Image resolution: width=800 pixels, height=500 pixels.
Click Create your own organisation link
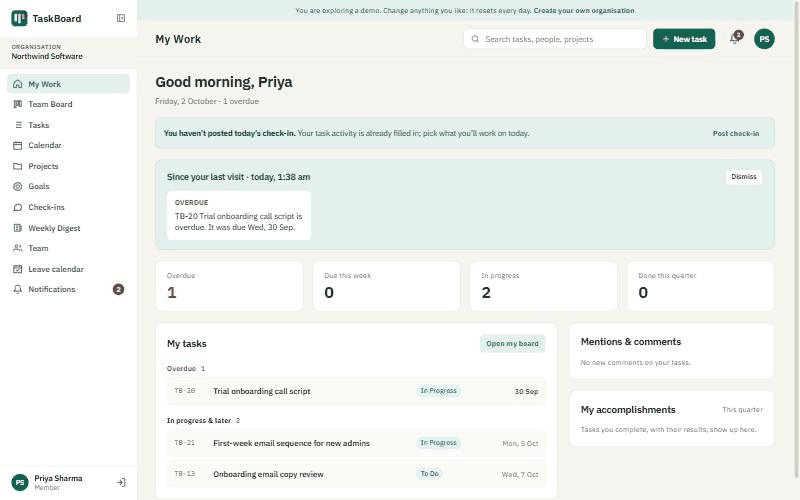pyautogui.click(x=584, y=11)
